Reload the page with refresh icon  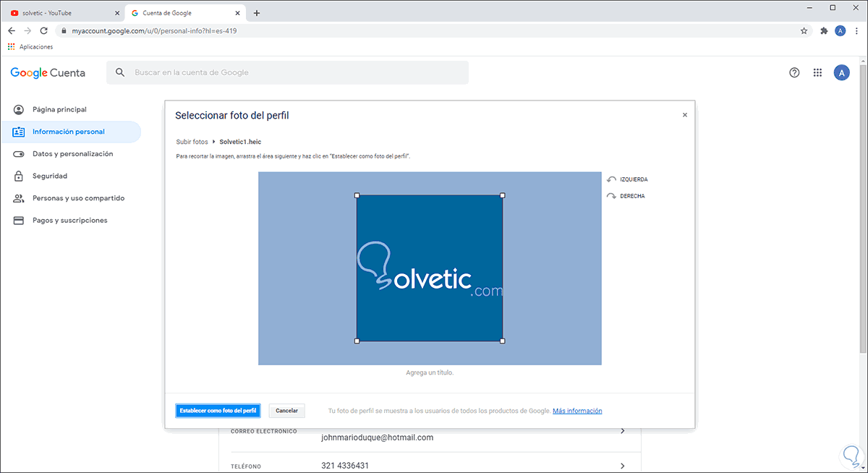44,31
